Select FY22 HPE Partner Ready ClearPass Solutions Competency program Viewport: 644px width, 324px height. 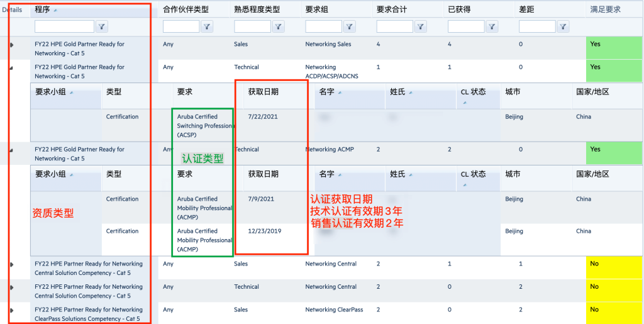(89, 314)
